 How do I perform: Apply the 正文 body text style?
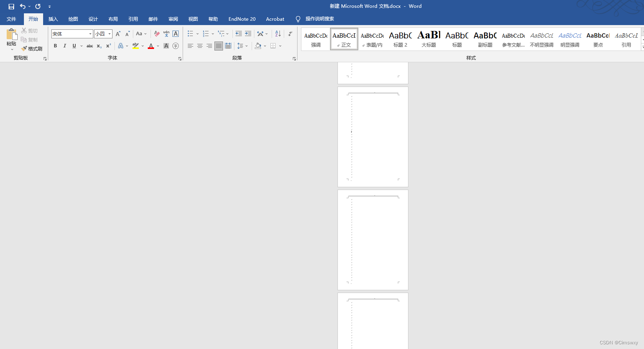point(344,39)
